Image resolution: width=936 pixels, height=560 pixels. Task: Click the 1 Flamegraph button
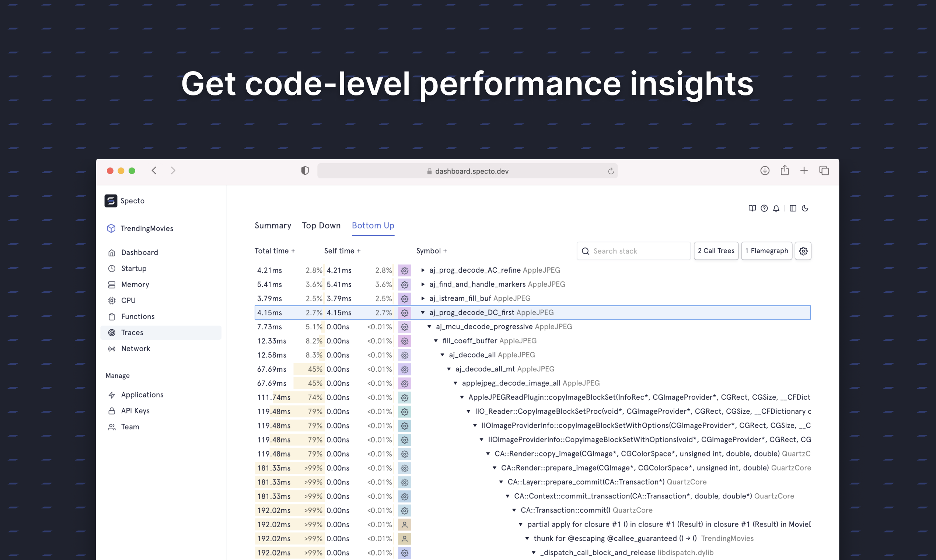click(x=766, y=251)
